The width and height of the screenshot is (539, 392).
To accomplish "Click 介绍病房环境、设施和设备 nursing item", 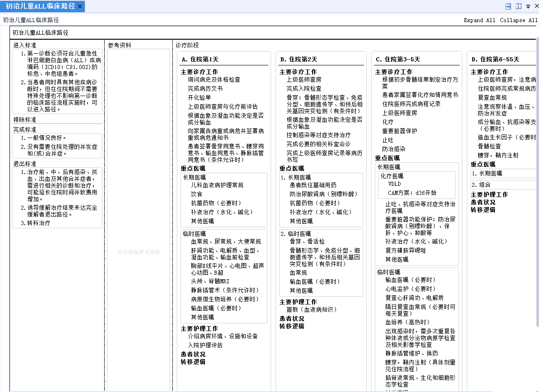I will point(223,336).
